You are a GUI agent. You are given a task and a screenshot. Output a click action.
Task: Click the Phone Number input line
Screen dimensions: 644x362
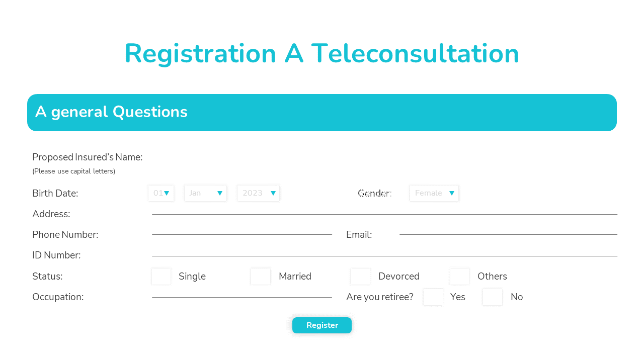click(x=242, y=234)
